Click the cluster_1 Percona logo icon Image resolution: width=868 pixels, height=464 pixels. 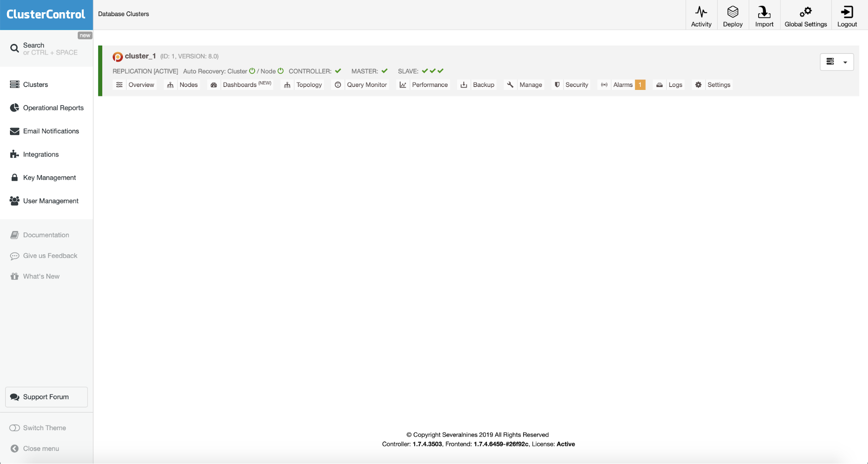pyautogui.click(x=117, y=57)
